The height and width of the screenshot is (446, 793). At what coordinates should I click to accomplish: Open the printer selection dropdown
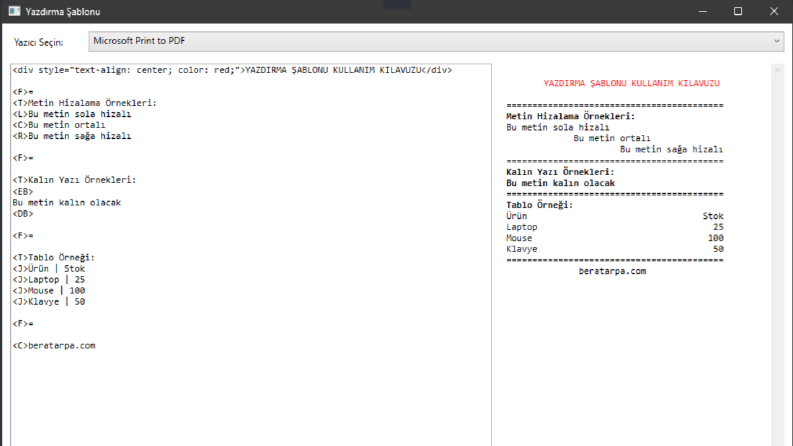pos(436,41)
